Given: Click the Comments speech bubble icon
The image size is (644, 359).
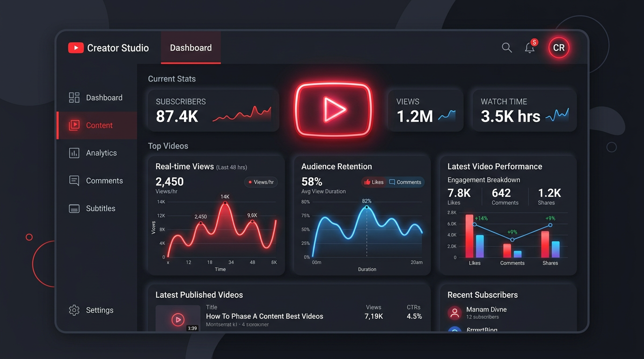Looking at the screenshot, I should (x=74, y=180).
